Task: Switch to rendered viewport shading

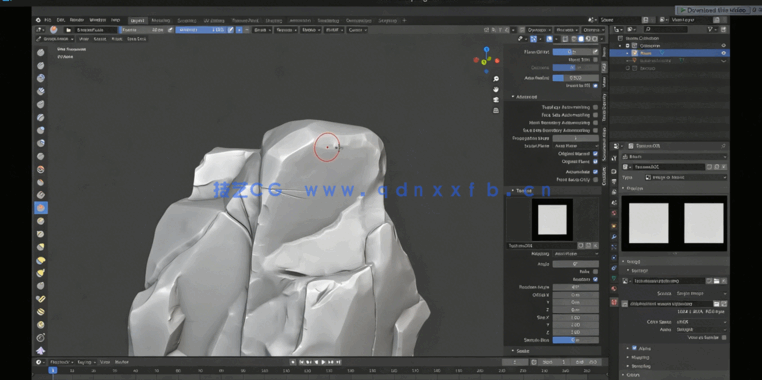Action: point(595,39)
